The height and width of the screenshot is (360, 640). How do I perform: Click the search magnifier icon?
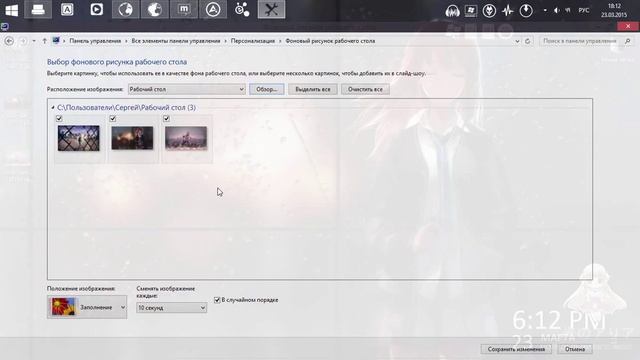[627, 41]
